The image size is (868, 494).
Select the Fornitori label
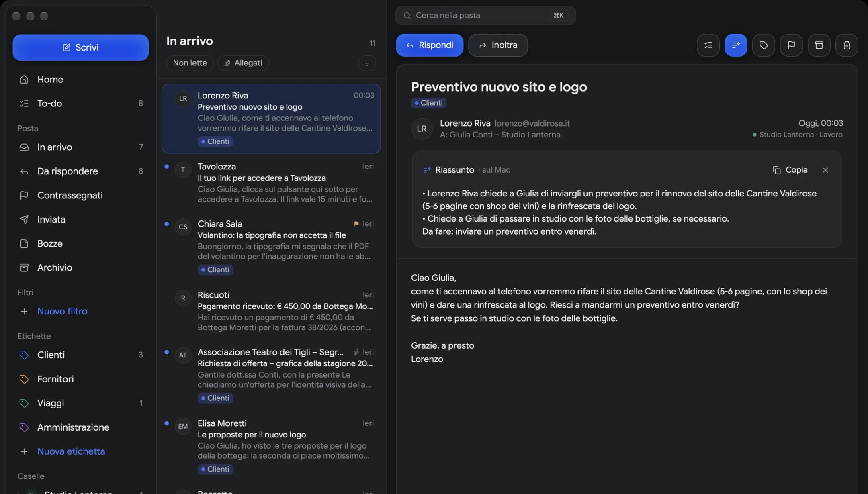click(81, 379)
